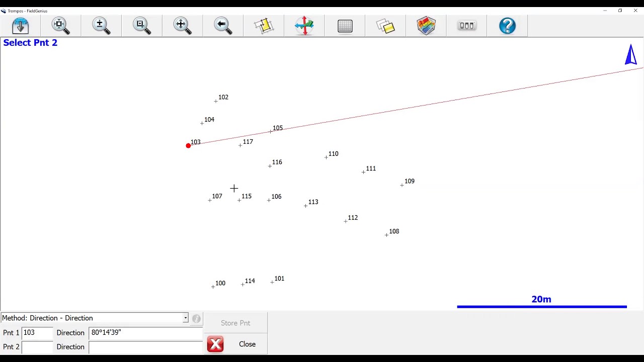The image size is (644, 362).
Task: Select point 108 on the map
Action: point(386,235)
